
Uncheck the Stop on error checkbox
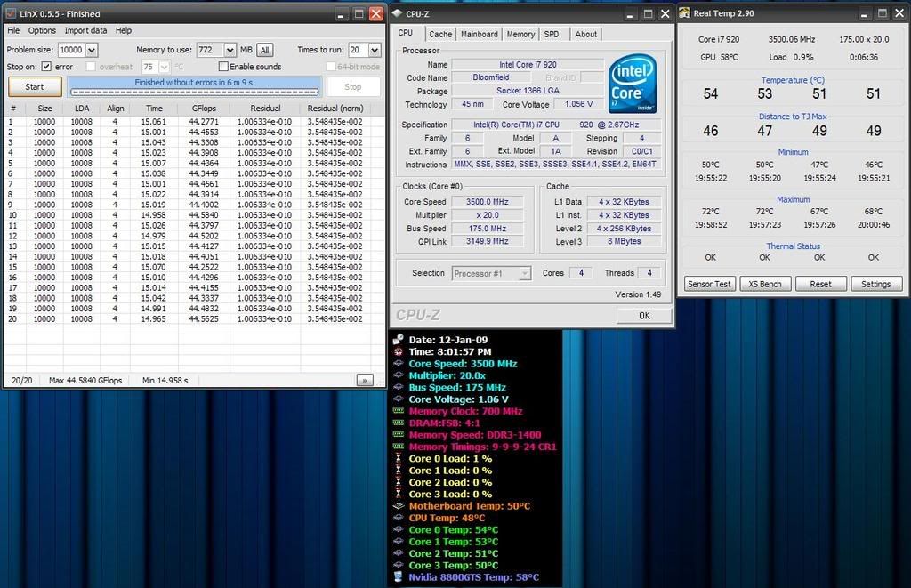pyautogui.click(x=46, y=67)
